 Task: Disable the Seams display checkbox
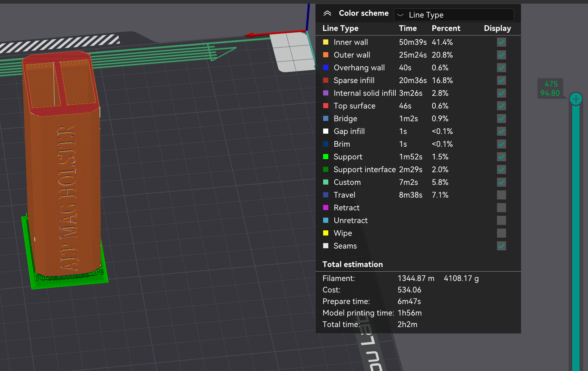click(x=501, y=246)
